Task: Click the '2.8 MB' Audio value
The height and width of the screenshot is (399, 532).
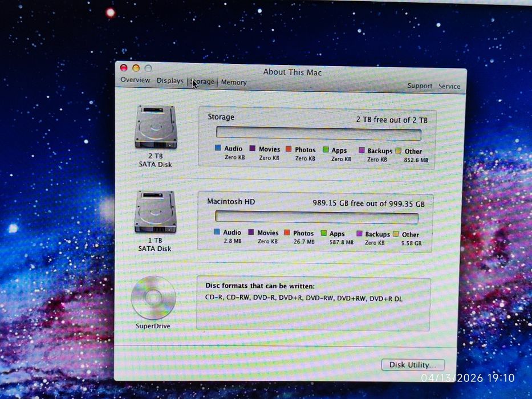Action: point(233,241)
